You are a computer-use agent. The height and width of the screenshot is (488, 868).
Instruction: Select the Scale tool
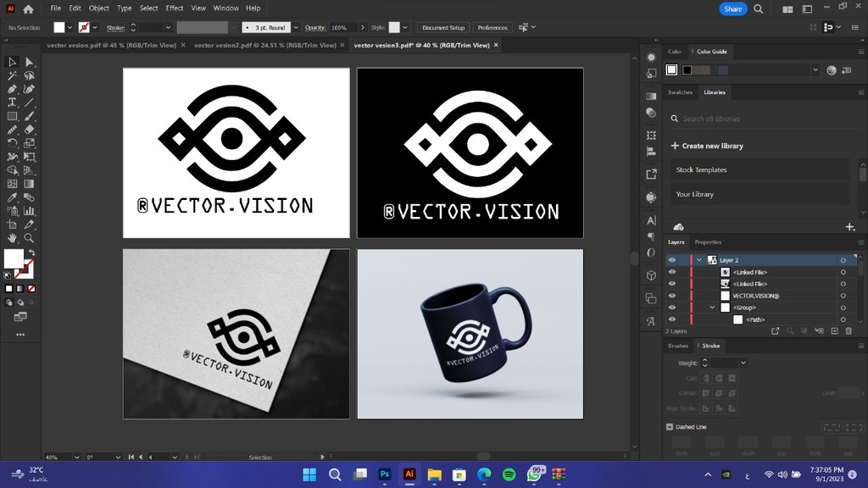point(30,143)
